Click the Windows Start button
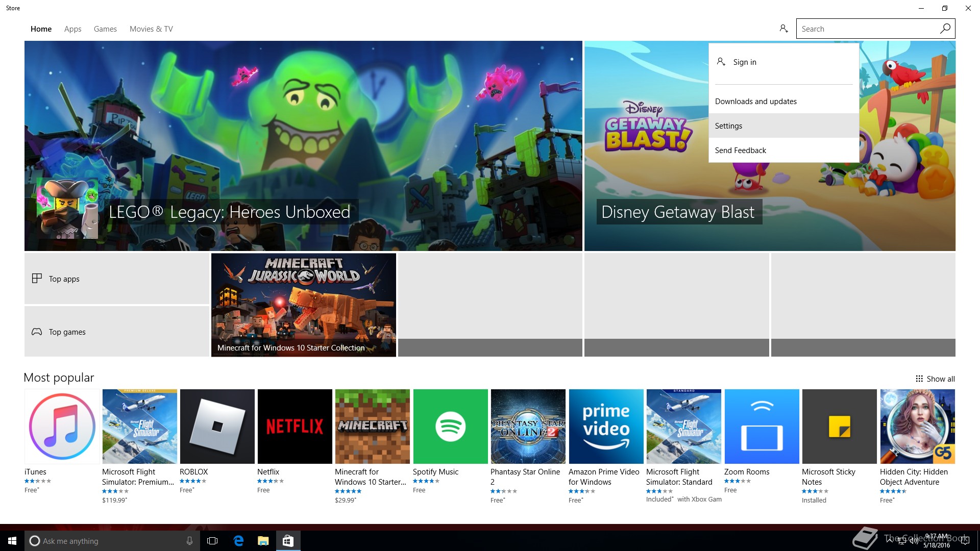Image resolution: width=980 pixels, height=551 pixels. click(12, 541)
